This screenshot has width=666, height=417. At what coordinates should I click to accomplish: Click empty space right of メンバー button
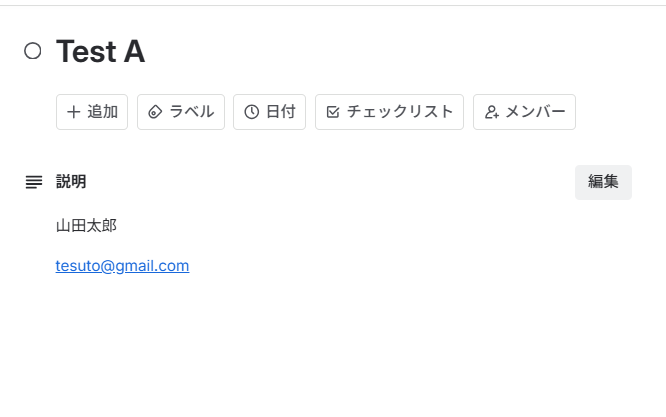[618, 112]
